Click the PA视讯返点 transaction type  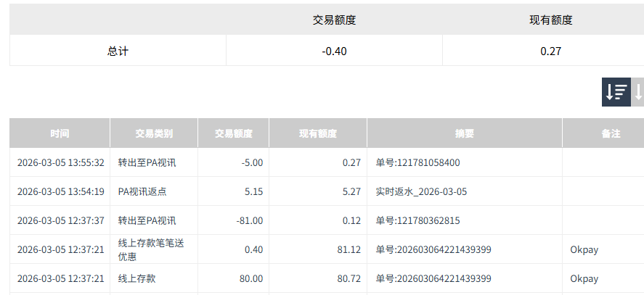pos(142,191)
